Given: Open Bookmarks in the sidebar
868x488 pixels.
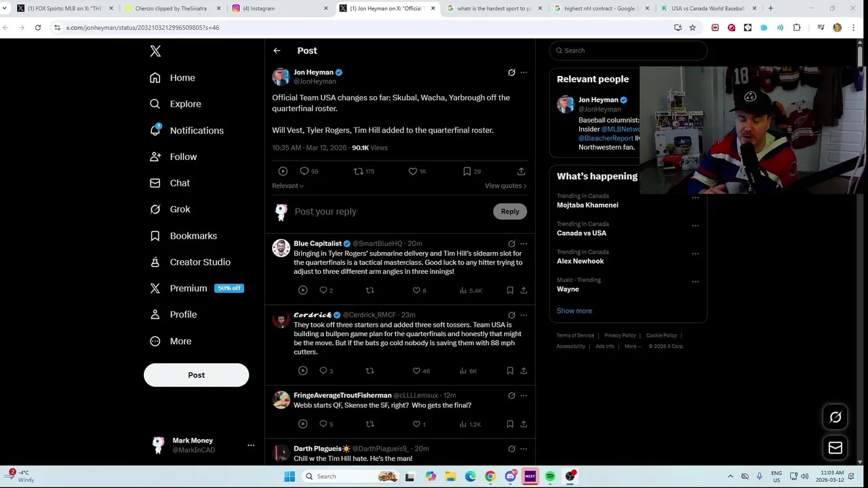Looking at the screenshot, I should click(184, 236).
